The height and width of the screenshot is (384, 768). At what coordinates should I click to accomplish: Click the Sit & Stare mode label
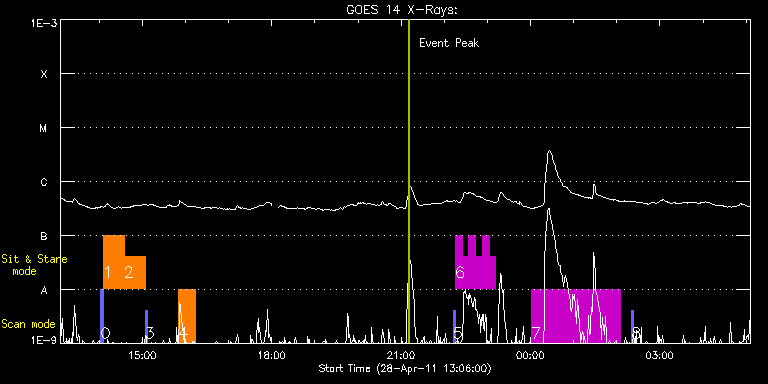pos(34,265)
